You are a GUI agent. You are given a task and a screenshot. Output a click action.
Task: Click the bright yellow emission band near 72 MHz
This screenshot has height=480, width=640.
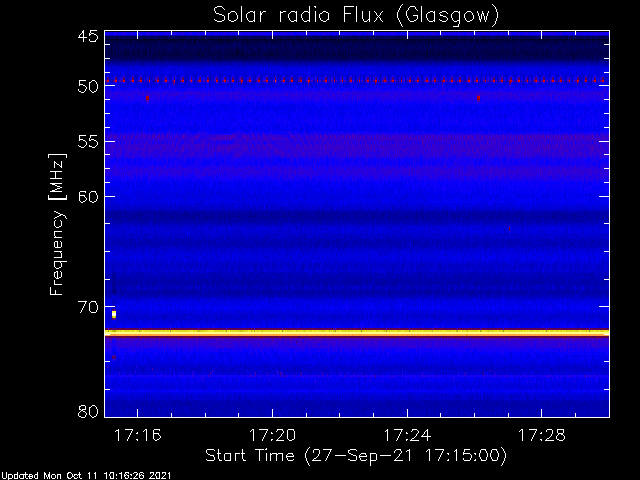point(357,333)
